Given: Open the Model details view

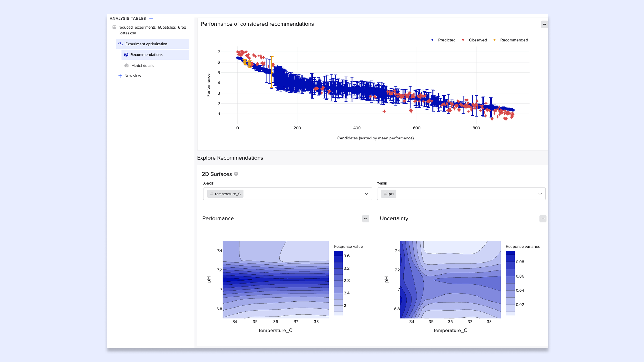Looking at the screenshot, I should pos(142,66).
